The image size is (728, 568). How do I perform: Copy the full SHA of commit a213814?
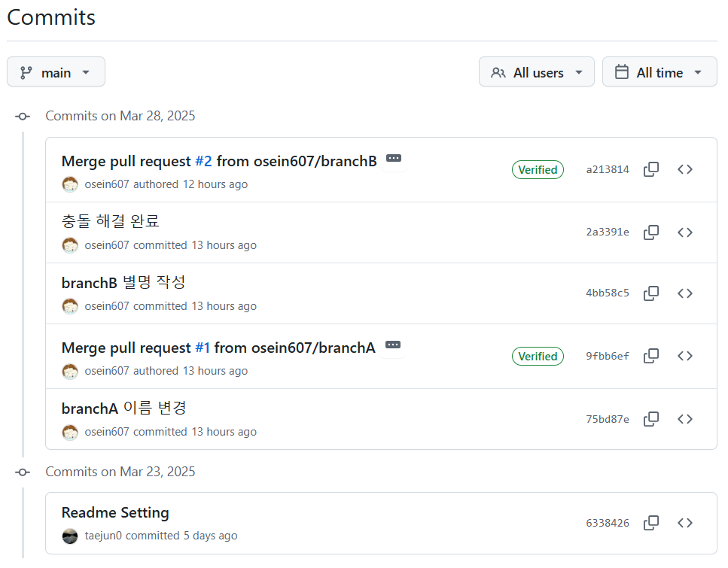651,169
